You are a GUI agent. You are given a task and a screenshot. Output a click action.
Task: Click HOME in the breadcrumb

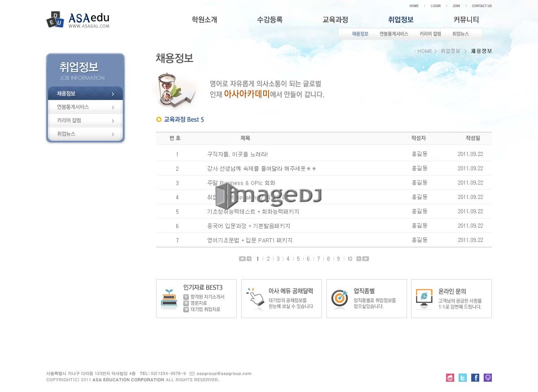[425, 51]
